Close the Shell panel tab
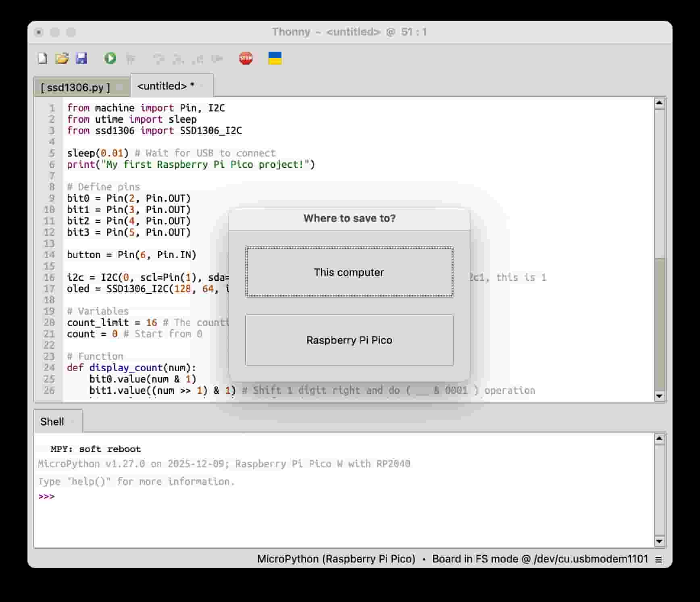Screen dimensions: 700x602 (73, 422)
